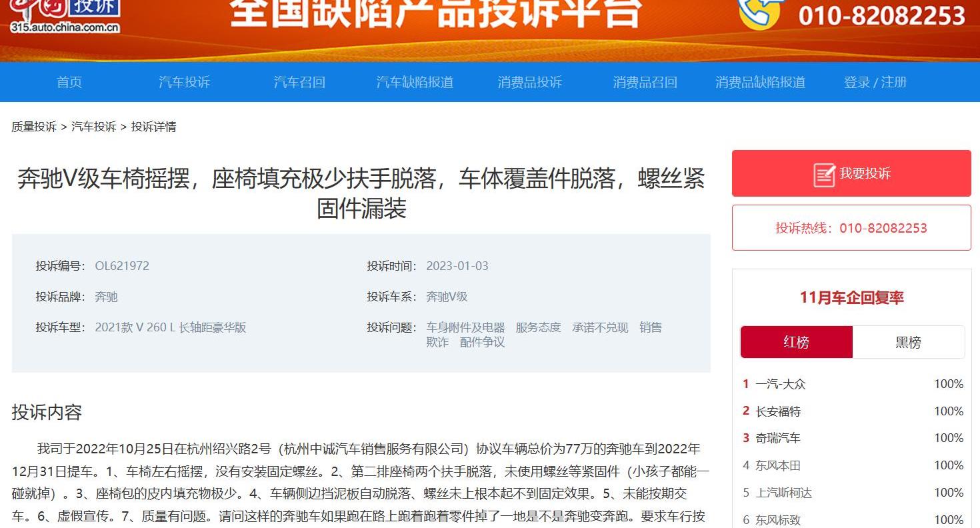The width and height of the screenshot is (980, 528).
Task: Click the complaint date 2023-01-03
Action: pyautogui.click(x=457, y=266)
